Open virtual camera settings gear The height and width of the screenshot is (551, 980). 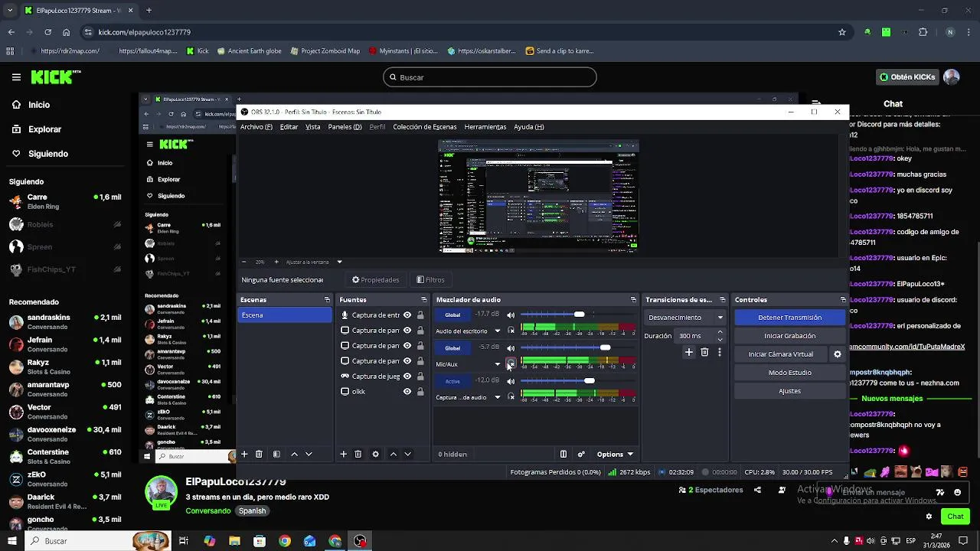click(837, 354)
